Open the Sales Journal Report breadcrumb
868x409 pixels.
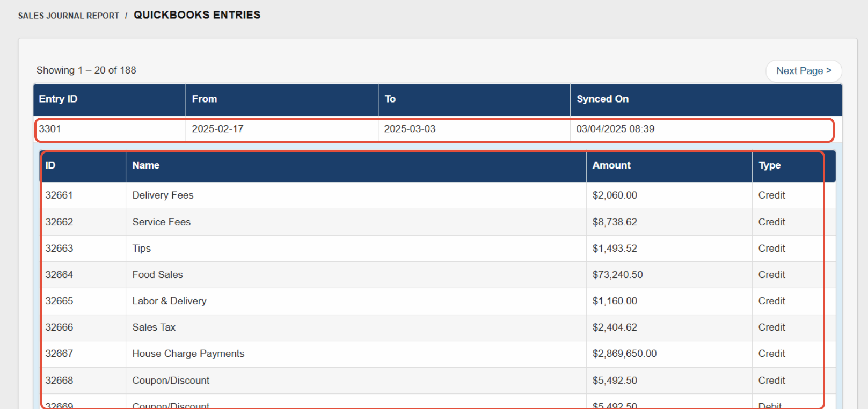tap(69, 16)
